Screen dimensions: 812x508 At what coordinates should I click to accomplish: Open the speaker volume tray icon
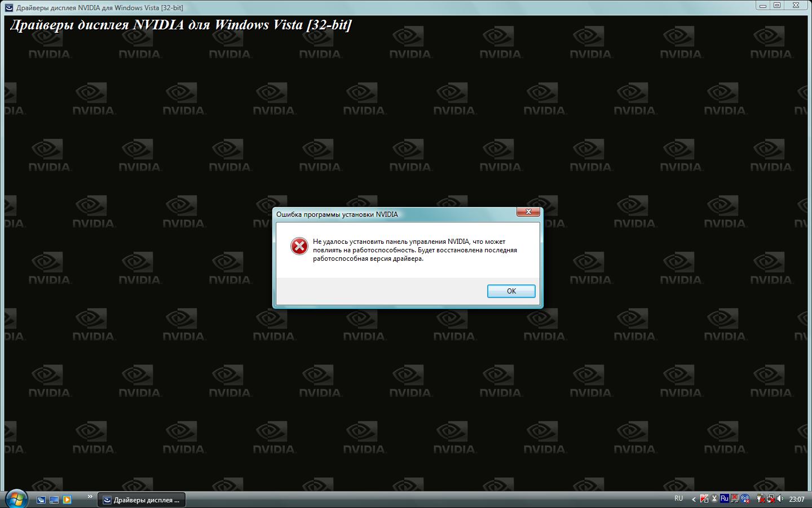pos(780,498)
